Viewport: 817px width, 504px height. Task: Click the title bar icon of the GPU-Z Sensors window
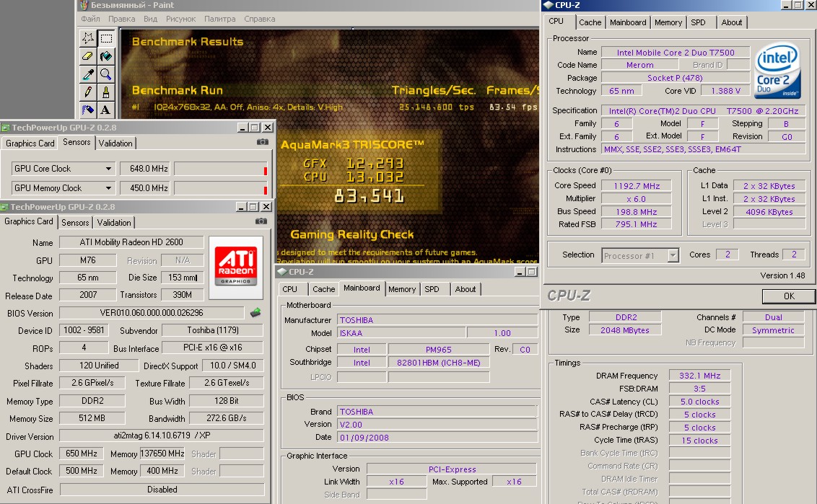pyautogui.click(x=5, y=128)
